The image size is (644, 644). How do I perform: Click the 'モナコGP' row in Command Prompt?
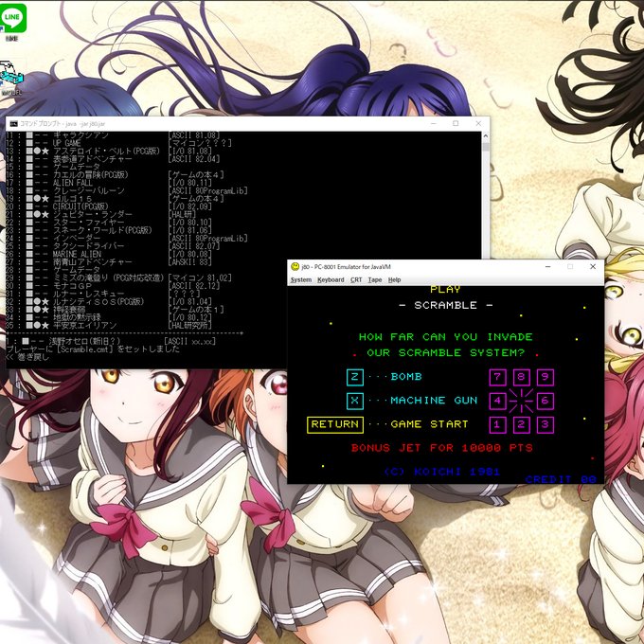click(113, 286)
